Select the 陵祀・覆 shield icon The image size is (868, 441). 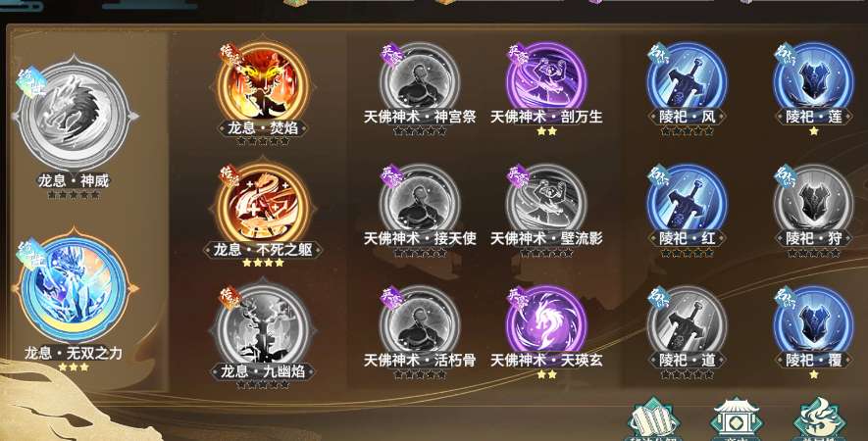pos(814,325)
